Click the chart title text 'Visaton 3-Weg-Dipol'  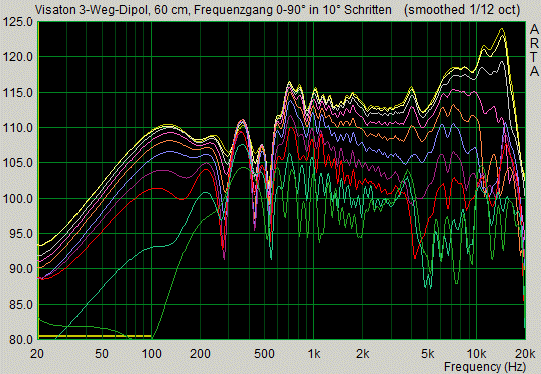click(x=92, y=10)
